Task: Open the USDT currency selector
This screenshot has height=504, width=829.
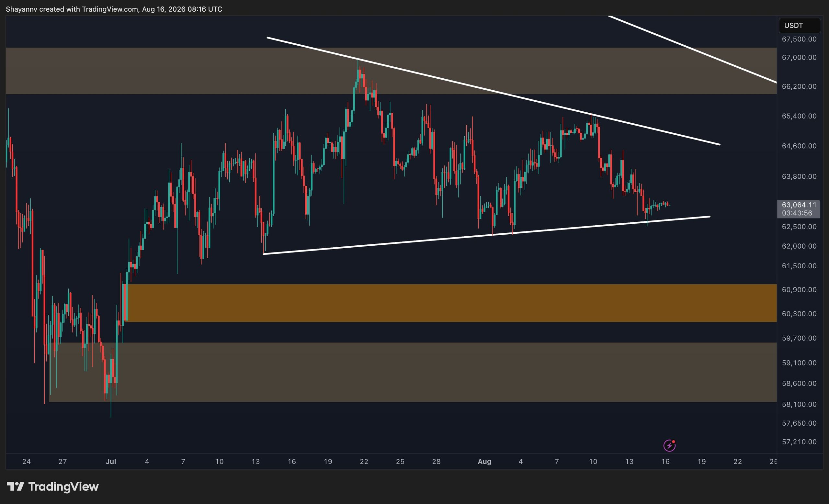Action: click(x=800, y=26)
